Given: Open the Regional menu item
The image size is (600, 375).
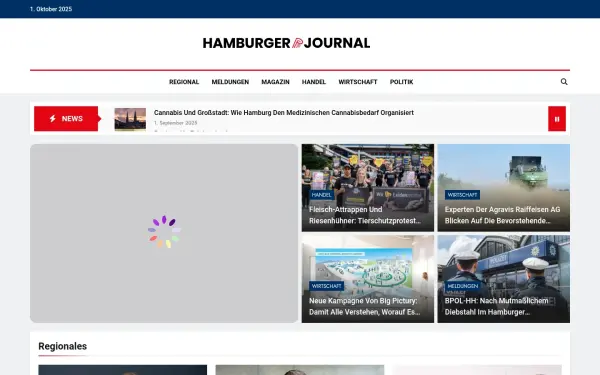Looking at the screenshot, I should [x=184, y=82].
